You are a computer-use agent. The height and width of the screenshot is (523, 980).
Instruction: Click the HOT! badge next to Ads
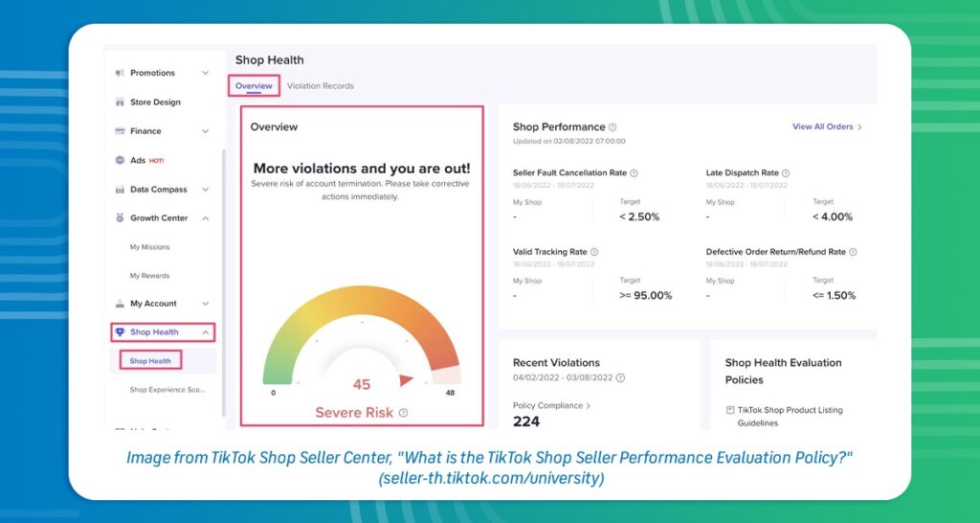point(156,161)
